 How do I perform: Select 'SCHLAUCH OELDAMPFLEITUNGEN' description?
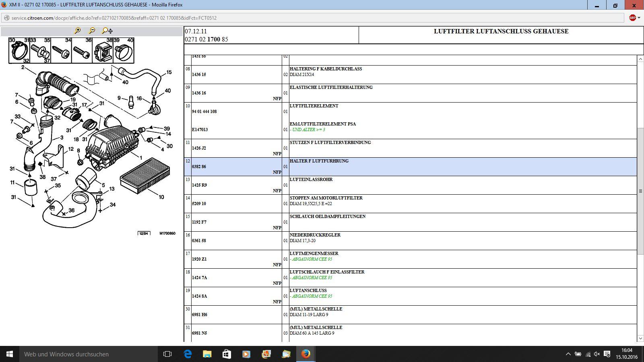[x=328, y=216]
